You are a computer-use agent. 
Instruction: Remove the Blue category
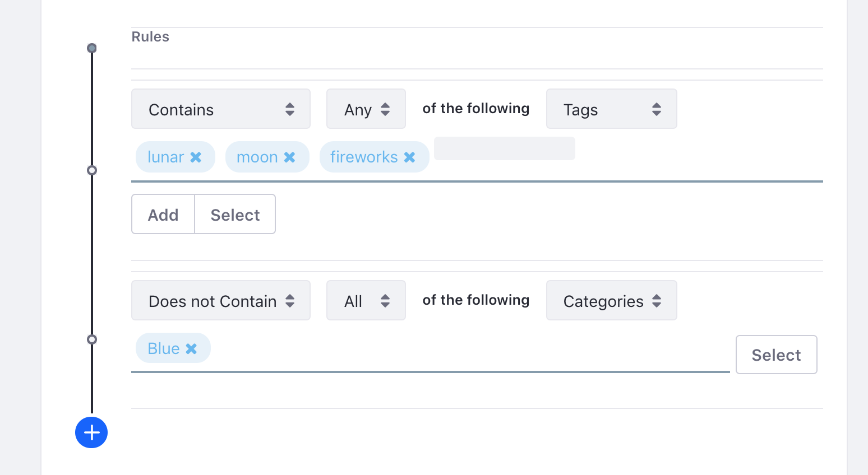coord(191,349)
